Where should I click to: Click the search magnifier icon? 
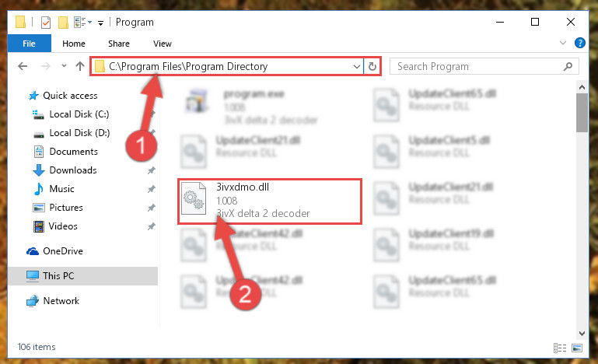(568, 66)
